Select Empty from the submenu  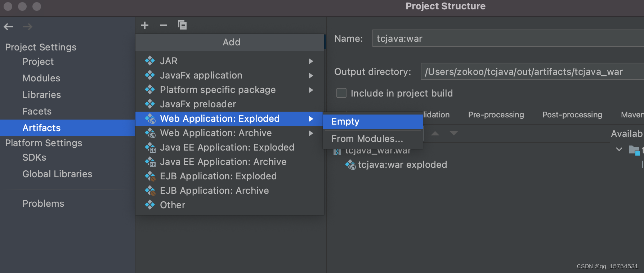point(372,122)
